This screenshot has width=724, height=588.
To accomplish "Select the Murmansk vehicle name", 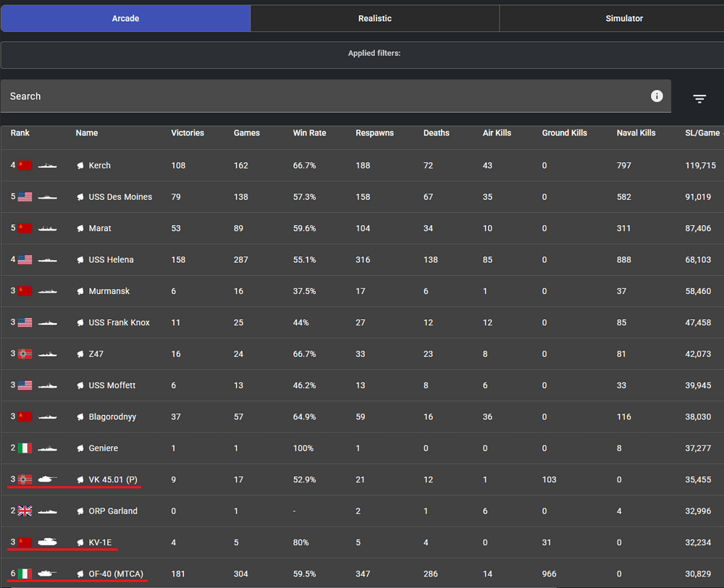I will (x=109, y=291).
